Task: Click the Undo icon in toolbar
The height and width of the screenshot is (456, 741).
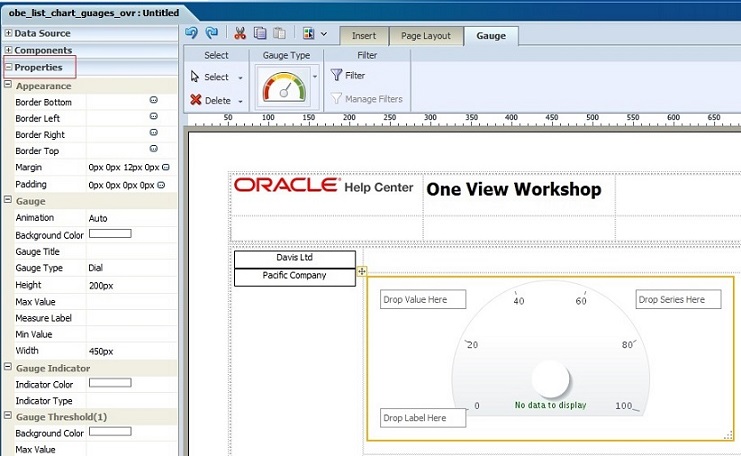Action: point(191,33)
